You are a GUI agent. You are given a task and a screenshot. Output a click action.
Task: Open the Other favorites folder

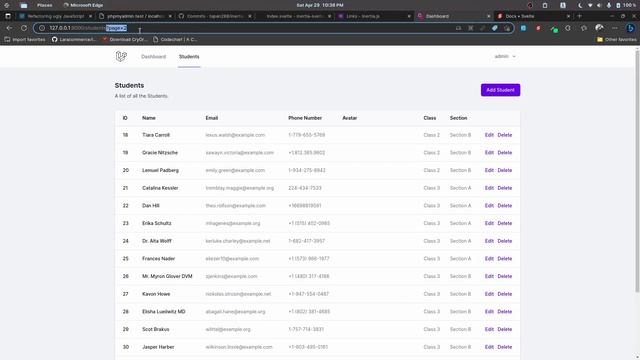(x=617, y=40)
